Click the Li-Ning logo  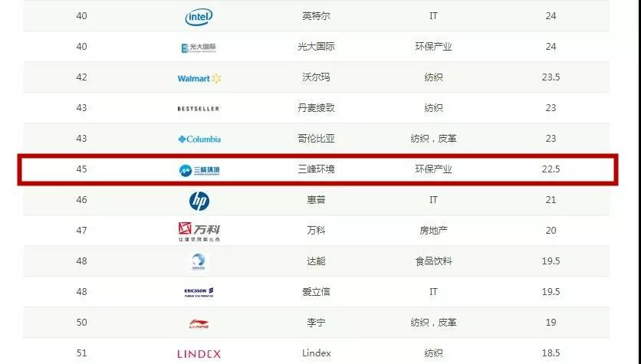click(x=199, y=323)
